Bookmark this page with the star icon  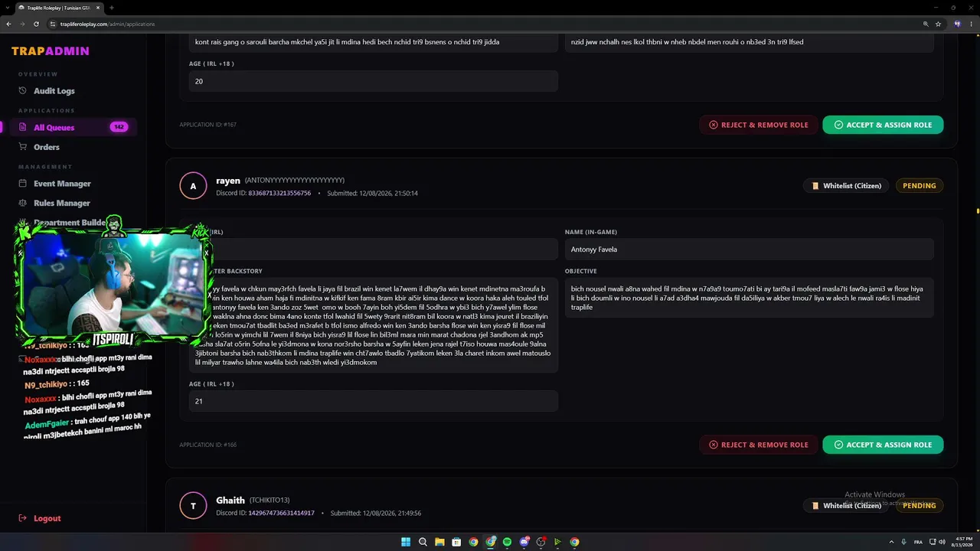point(938,24)
